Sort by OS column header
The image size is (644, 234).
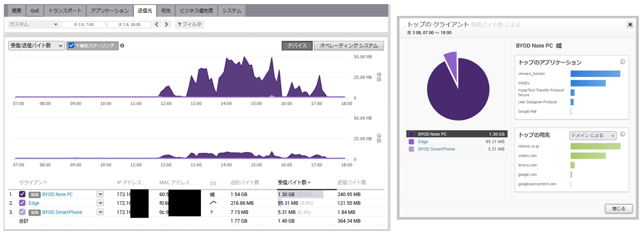point(213,183)
